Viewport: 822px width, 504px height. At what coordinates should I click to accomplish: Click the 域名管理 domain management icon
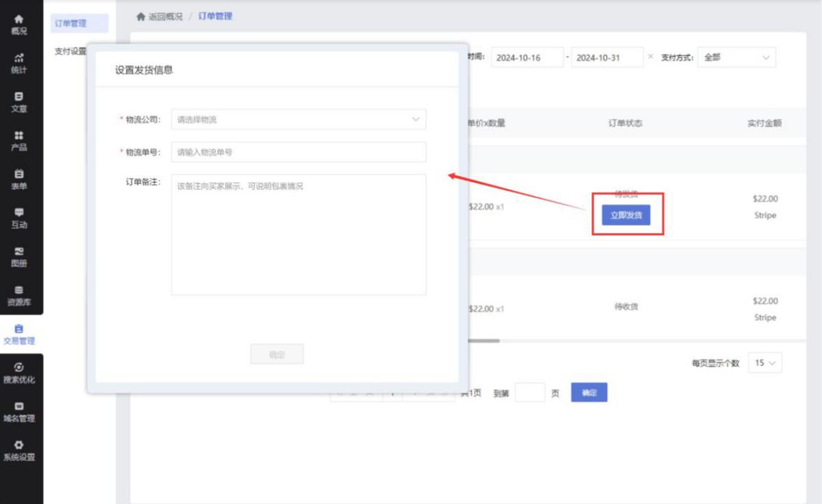coord(18,412)
